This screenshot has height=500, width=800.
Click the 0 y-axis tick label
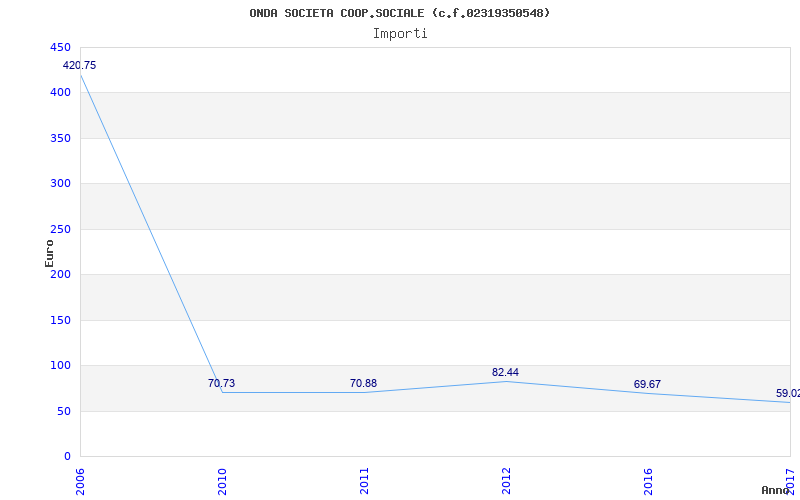67,457
